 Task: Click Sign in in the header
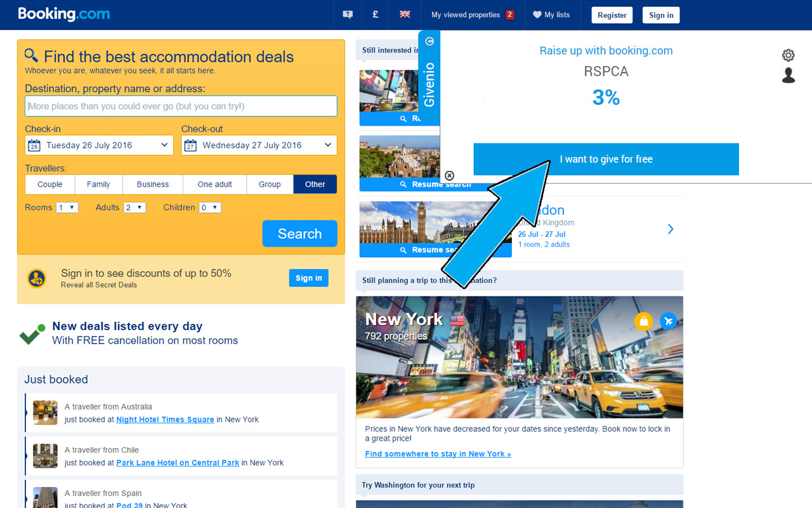coord(661,15)
